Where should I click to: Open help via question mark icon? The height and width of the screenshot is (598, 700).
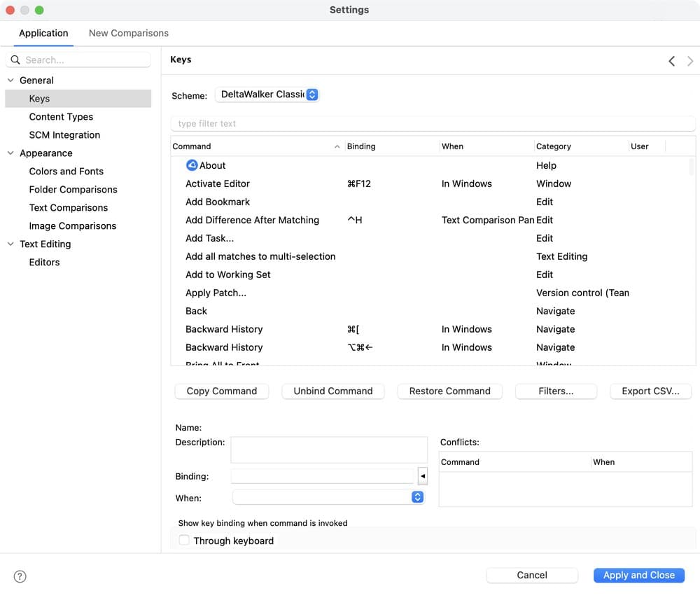click(x=20, y=576)
